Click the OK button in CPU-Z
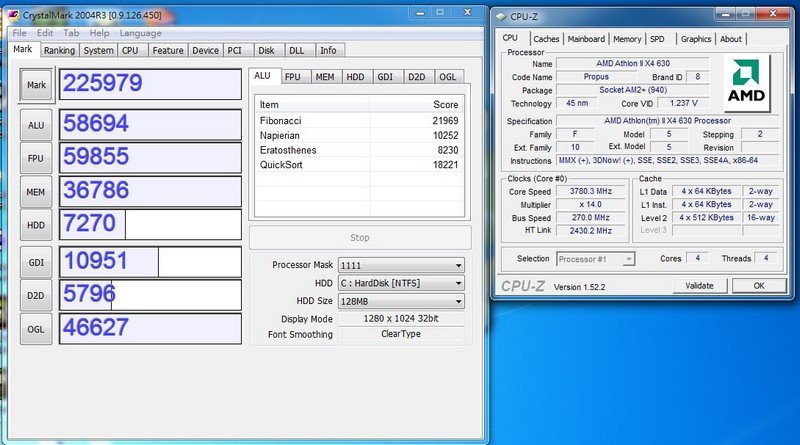The width and height of the screenshot is (800, 445). [x=759, y=286]
